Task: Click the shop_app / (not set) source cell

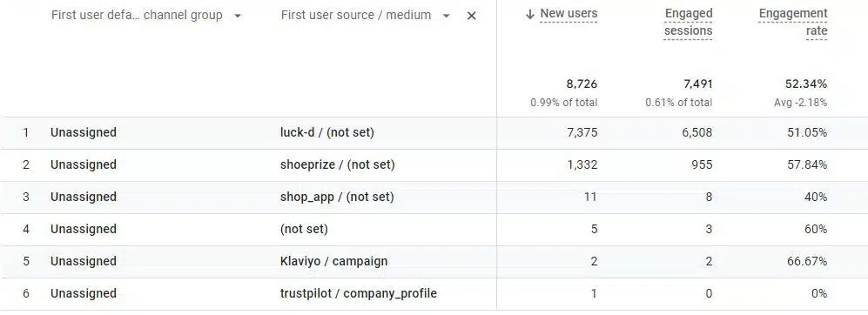Action: (337, 197)
